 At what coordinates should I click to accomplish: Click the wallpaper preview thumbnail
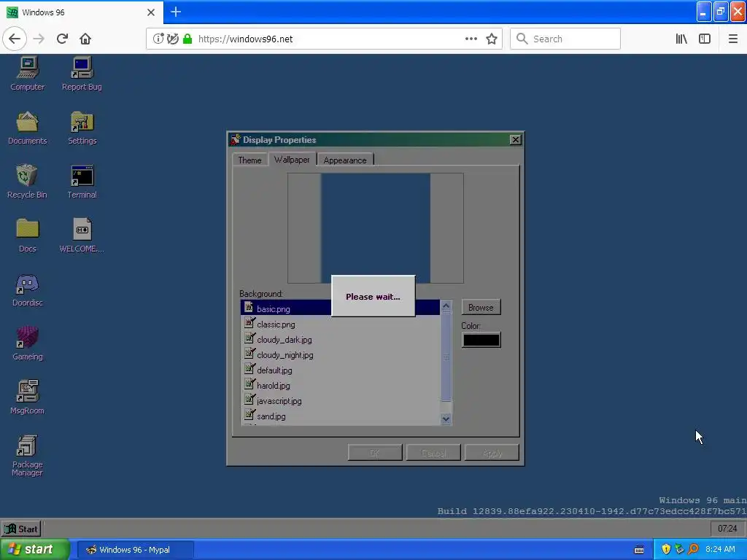(376, 228)
